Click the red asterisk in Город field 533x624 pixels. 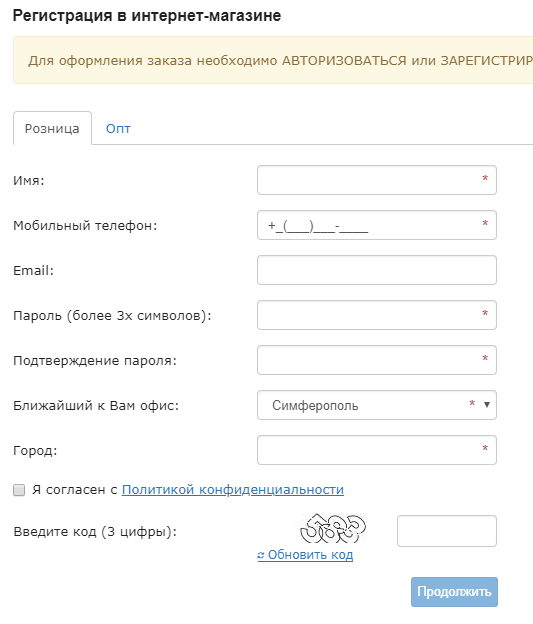tap(485, 449)
